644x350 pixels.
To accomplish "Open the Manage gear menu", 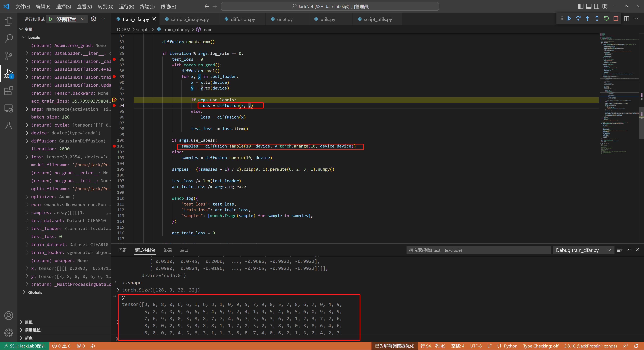I will tap(9, 333).
